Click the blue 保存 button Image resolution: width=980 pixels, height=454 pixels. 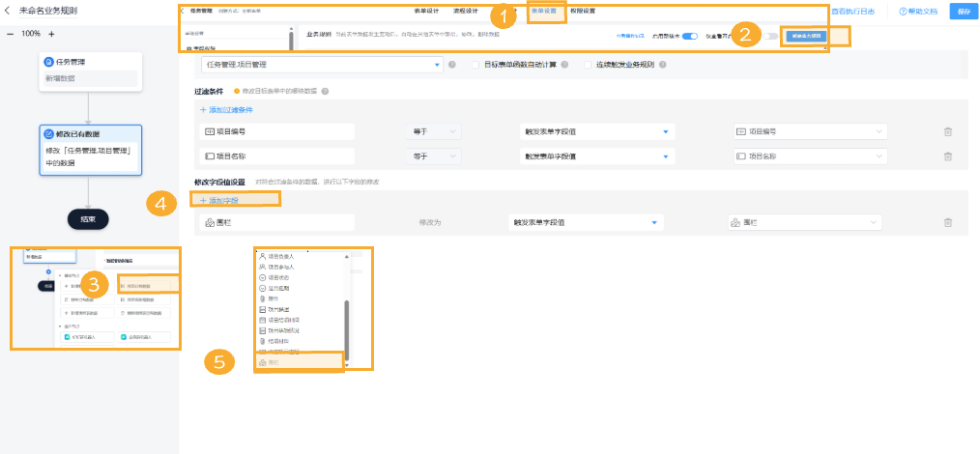pyautogui.click(x=963, y=12)
